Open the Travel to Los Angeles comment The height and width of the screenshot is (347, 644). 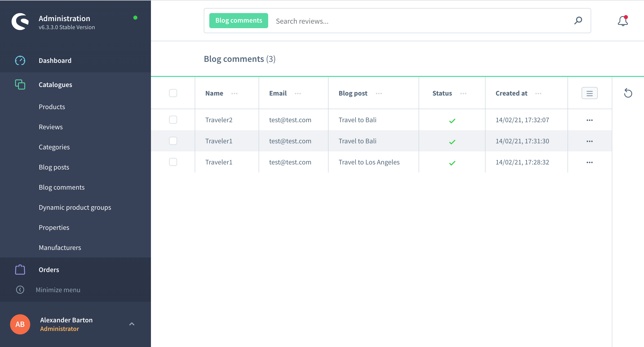tap(369, 162)
